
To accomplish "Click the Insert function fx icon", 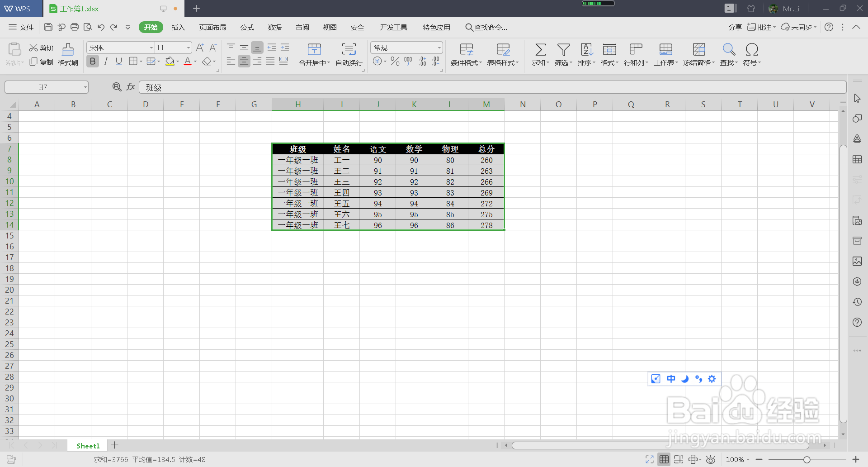I will pos(131,87).
